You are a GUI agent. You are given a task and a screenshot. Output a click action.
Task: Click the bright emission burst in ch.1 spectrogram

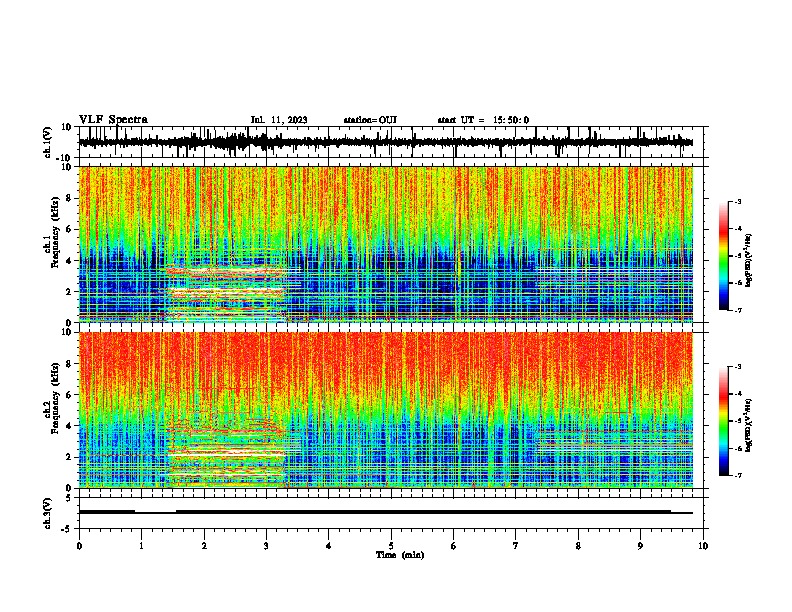click(x=226, y=292)
